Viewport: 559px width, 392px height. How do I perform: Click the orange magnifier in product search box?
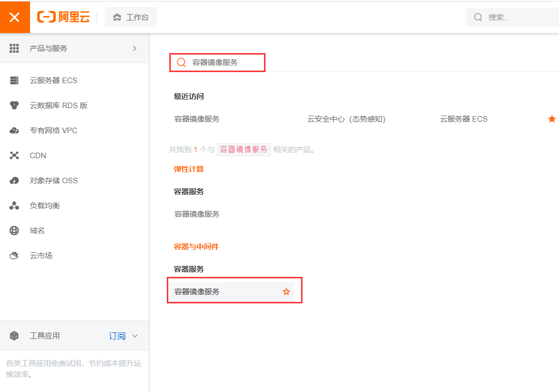click(181, 63)
